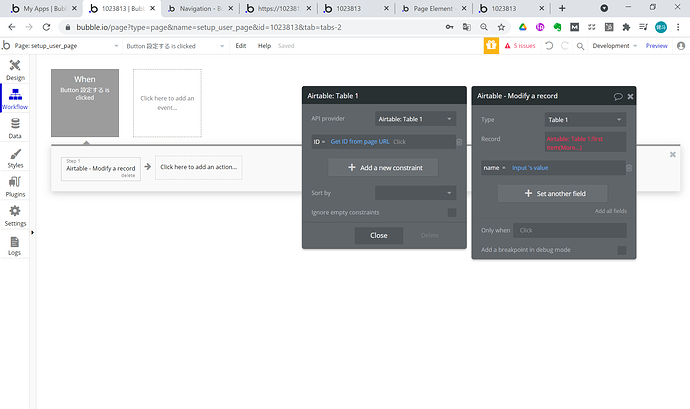
Task: Click the Preview link
Action: pos(657,46)
